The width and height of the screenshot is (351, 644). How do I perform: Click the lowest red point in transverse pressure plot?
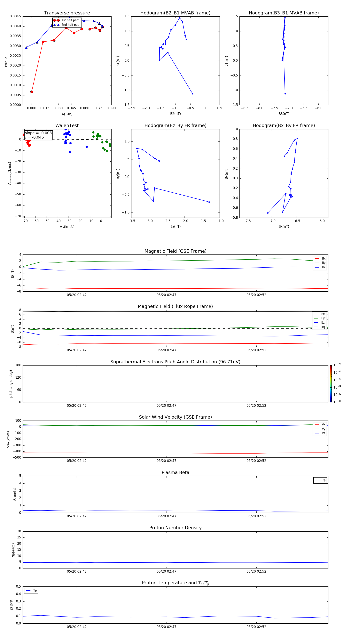pos(31,92)
